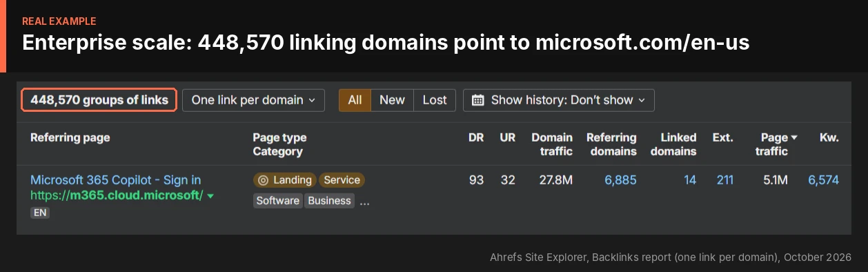This screenshot has height=272, width=868.
Task: Open the m365.cloud.microsoft URL link
Action: point(117,196)
